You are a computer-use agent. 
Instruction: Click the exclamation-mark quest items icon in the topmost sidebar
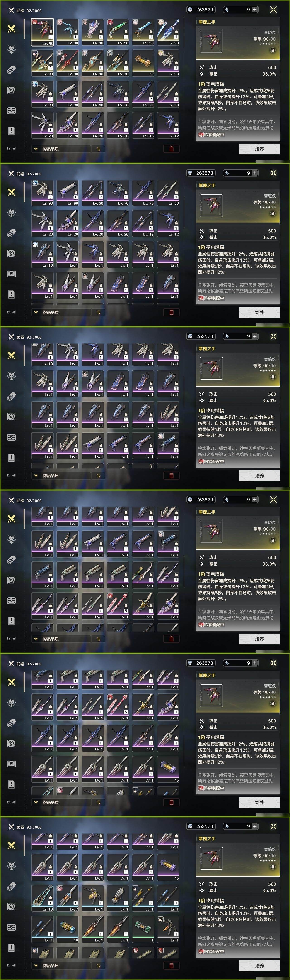pyautogui.click(x=11, y=131)
